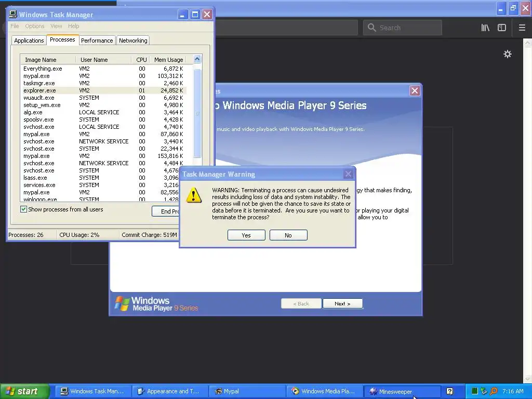This screenshot has width=532, height=399.
Task: Click the yellow warning triangle icon
Action: [x=194, y=195]
